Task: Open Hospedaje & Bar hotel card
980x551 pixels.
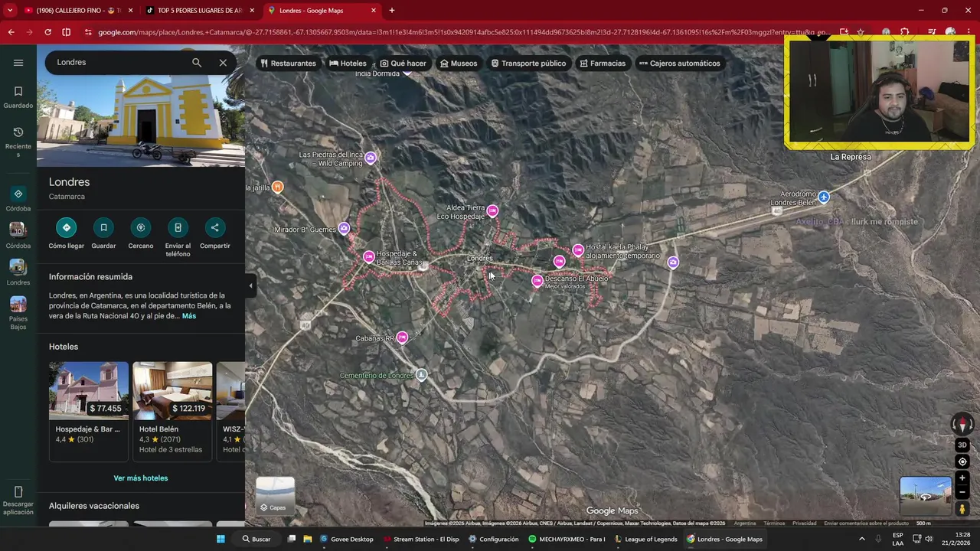Action: tap(89, 411)
